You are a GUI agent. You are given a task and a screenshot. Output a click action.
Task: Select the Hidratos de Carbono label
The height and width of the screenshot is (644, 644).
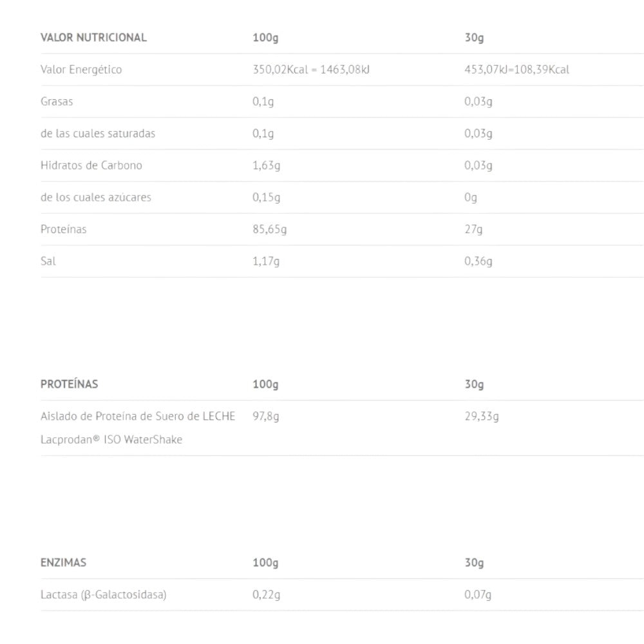[91, 166]
